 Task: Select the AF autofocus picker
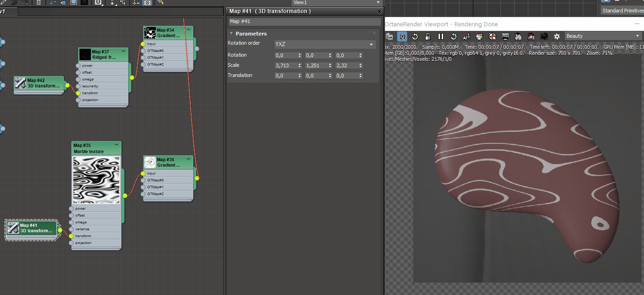coord(467,36)
